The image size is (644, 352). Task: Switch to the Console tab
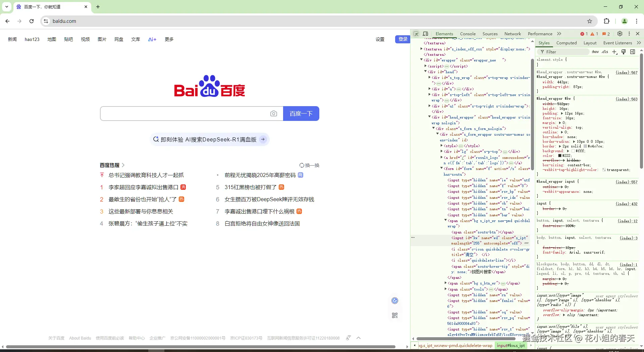click(x=468, y=34)
